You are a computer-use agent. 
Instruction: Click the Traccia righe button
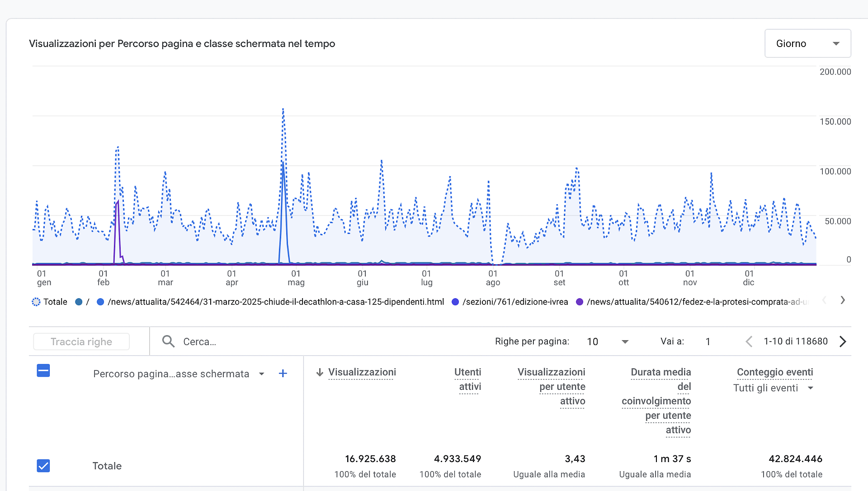click(81, 341)
